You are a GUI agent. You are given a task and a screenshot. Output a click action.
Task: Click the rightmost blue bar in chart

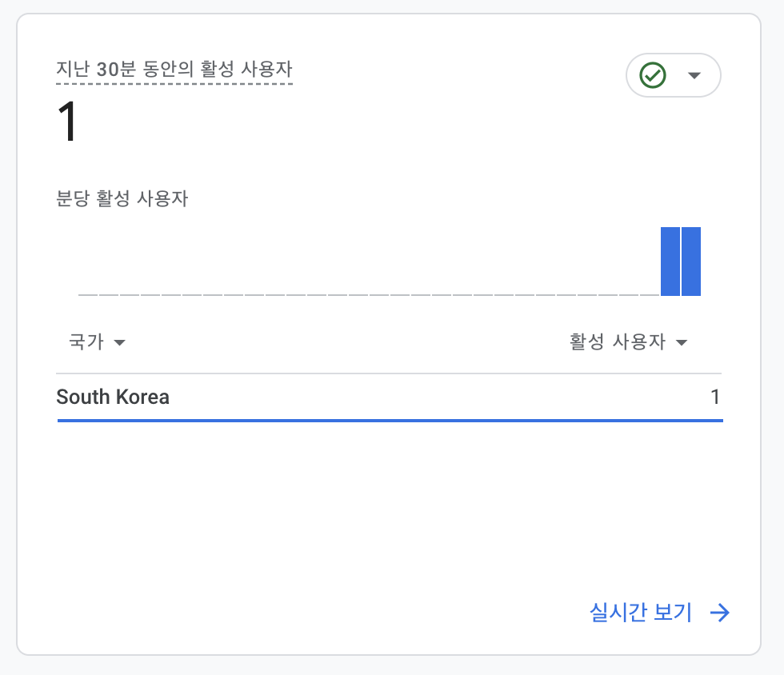click(691, 262)
